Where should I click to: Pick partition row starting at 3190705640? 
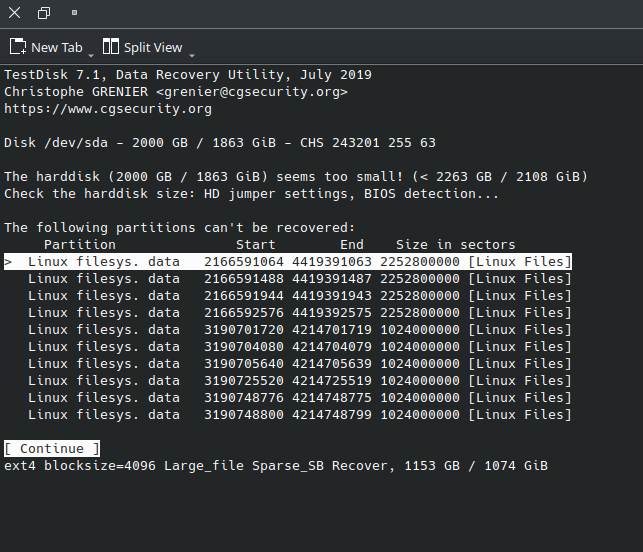[x=288, y=364]
